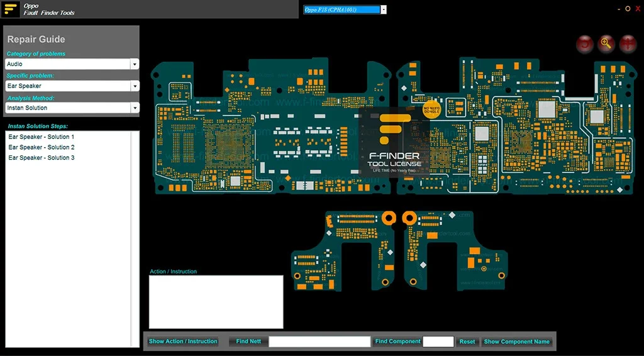Click the rotate board view icon

click(x=584, y=44)
